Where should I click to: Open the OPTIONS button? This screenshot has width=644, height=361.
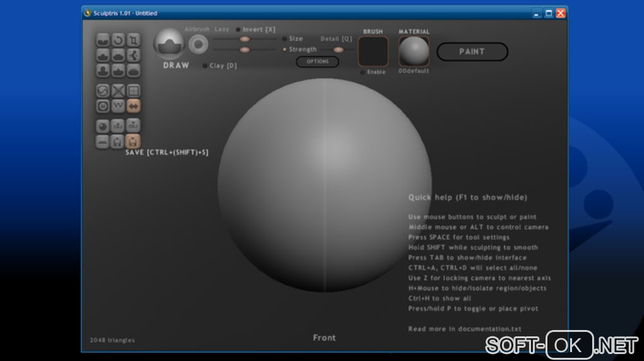point(318,62)
